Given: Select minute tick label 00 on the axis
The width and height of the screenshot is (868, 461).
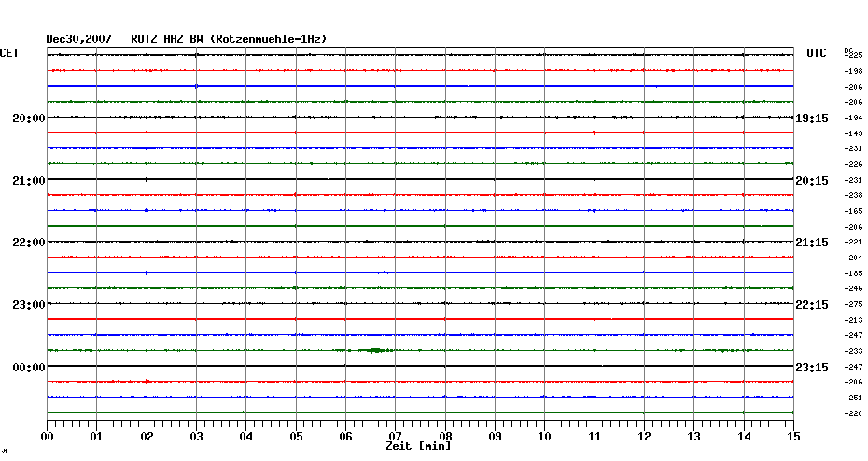Looking at the screenshot, I should (47, 437).
